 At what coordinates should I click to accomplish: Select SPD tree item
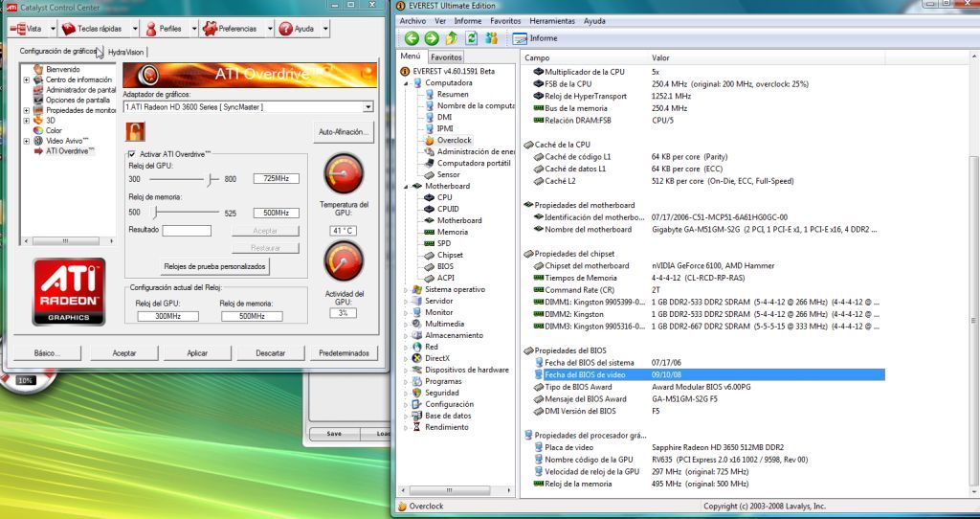click(444, 243)
